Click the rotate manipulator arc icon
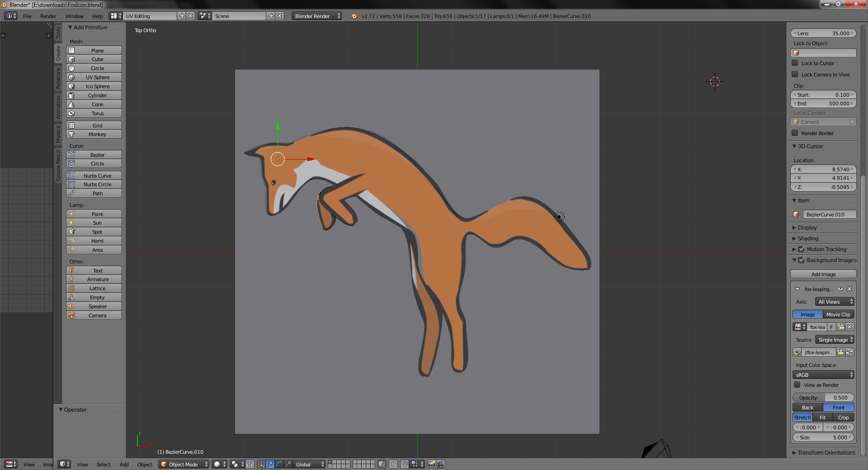868x470 pixels. click(x=279, y=464)
